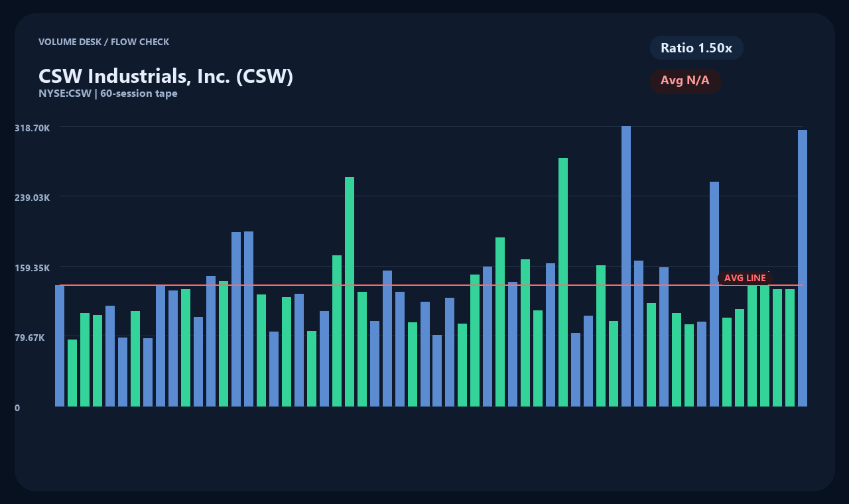The height and width of the screenshot is (504, 849).
Task: Select the tallest blue bar reaching 318.70K
Action: click(626, 266)
